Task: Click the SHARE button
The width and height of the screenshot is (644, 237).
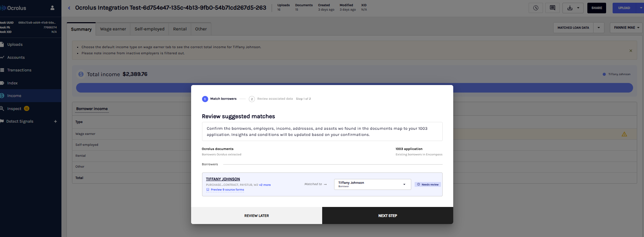Action: click(597, 8)
